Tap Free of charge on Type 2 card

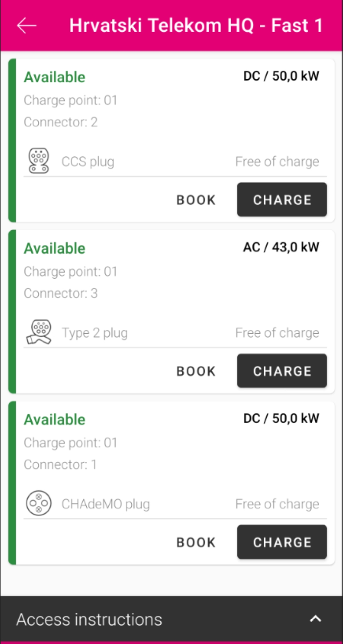click(x=277, y=333)
